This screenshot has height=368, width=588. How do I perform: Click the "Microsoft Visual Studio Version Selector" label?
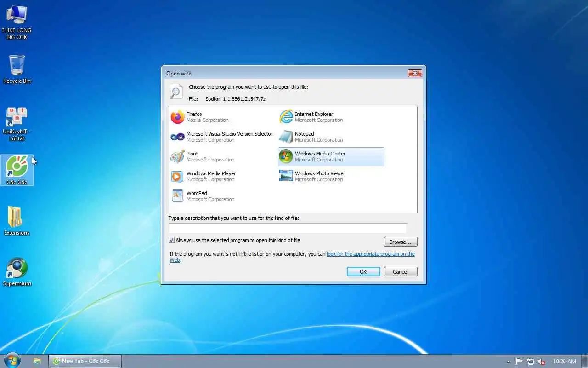(x=230, y=134)
